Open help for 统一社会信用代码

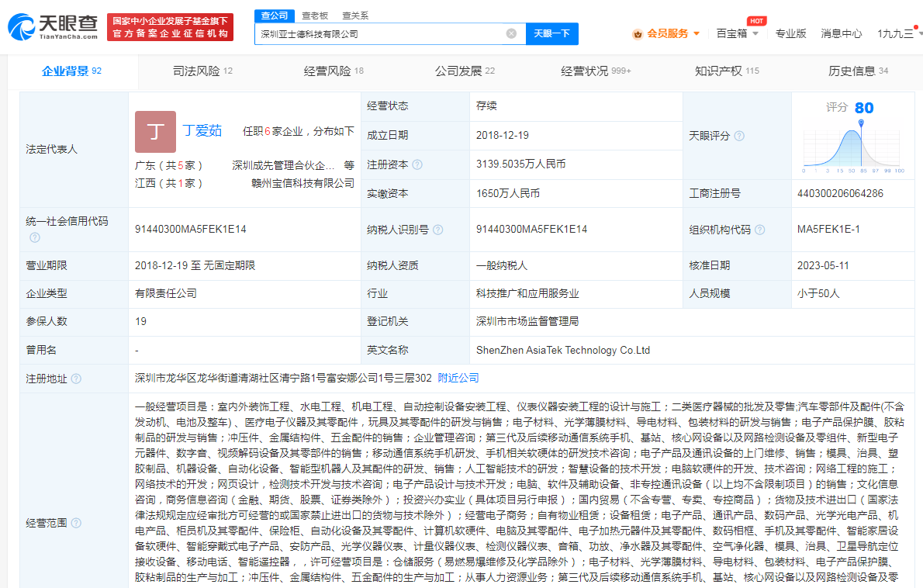coord(35,237)
